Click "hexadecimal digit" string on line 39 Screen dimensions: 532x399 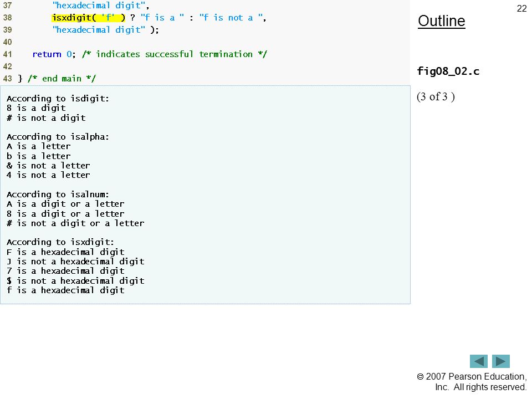tap(99, 30)
